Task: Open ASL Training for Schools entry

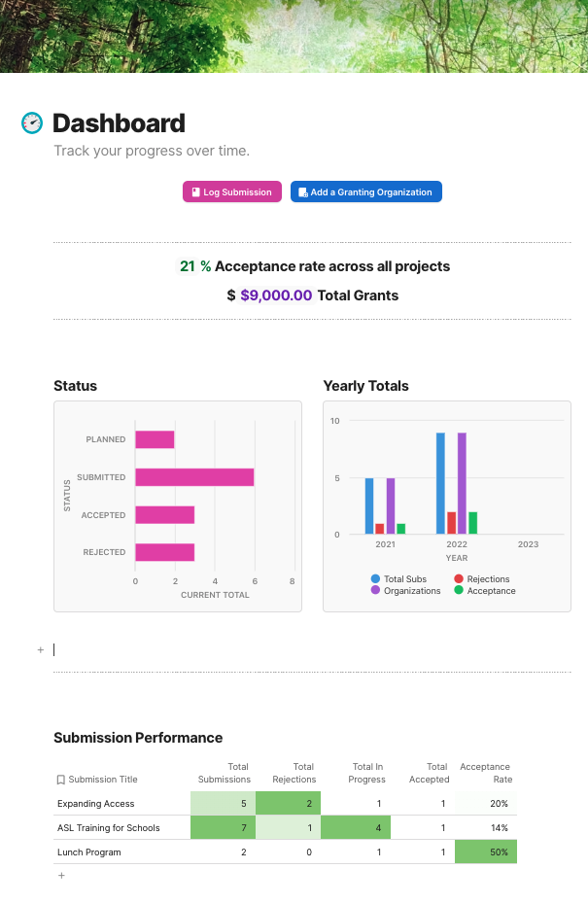Action: click(x=109, y=828)
